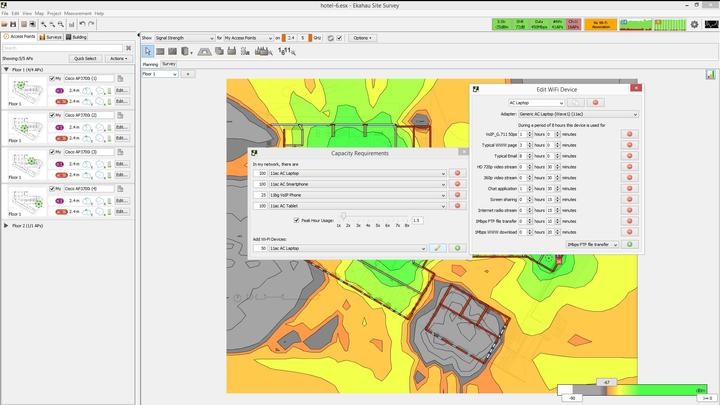Open the My Access Points dropdown

click(x=248, y=38)
